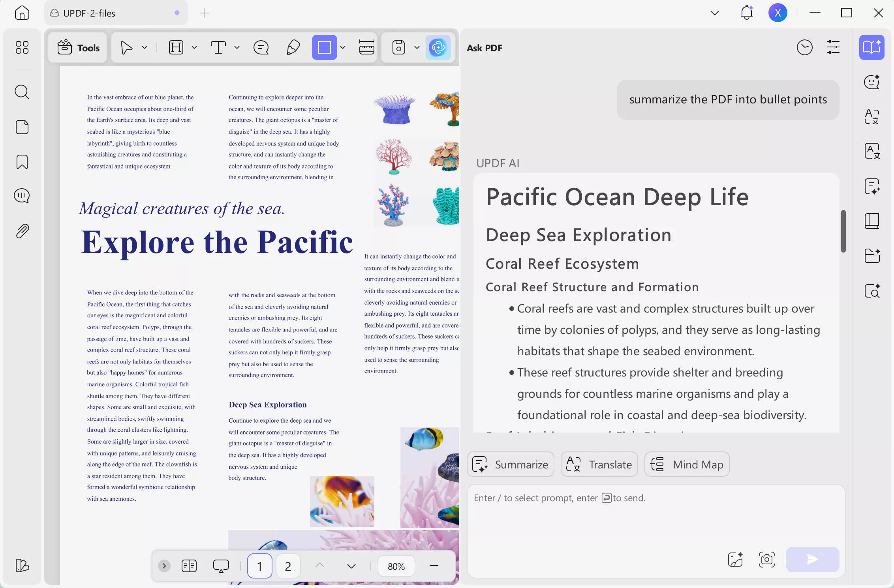894x588 pixels.
Task: Go to page 2 tab
Action: coord(288,566)
